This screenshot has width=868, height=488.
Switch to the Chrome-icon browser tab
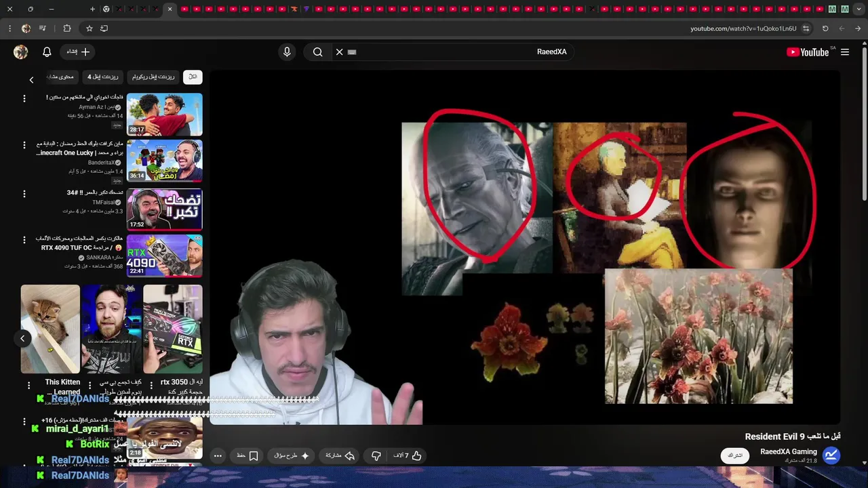coord(106,9)
